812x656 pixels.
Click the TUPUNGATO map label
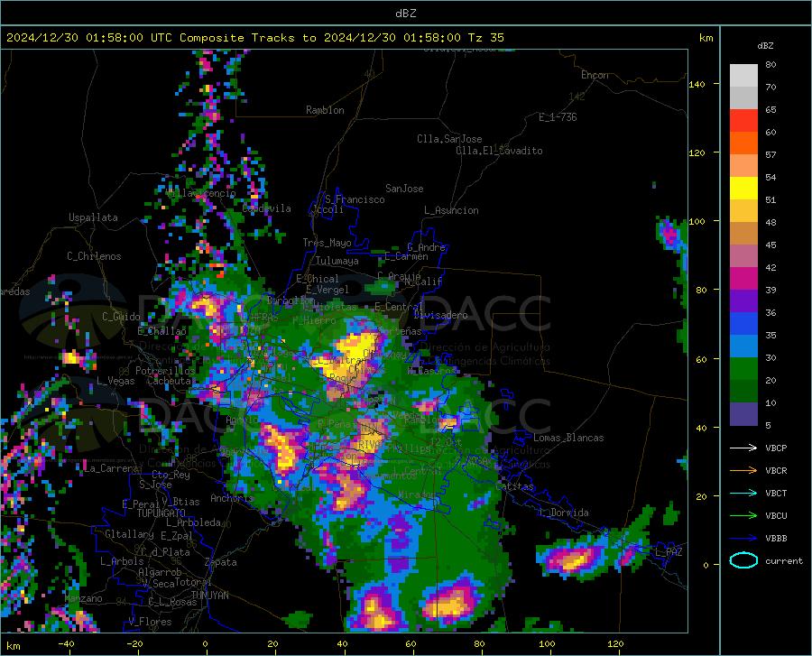pos(161,513)
